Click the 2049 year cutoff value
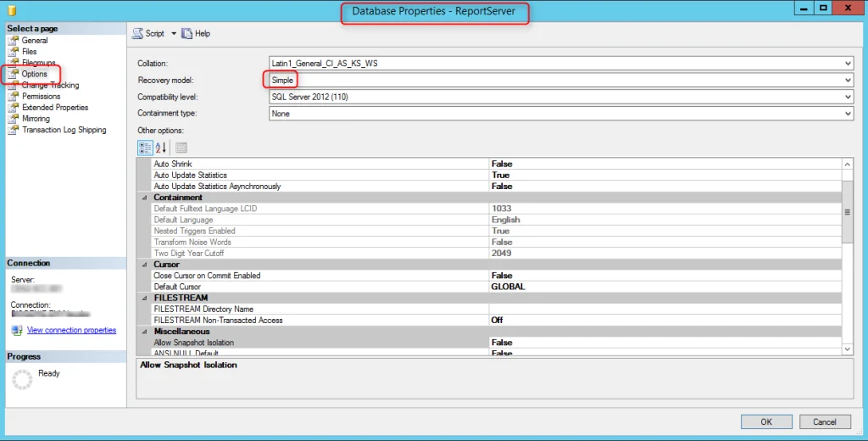The image size is (868, 441). (665, 254)
